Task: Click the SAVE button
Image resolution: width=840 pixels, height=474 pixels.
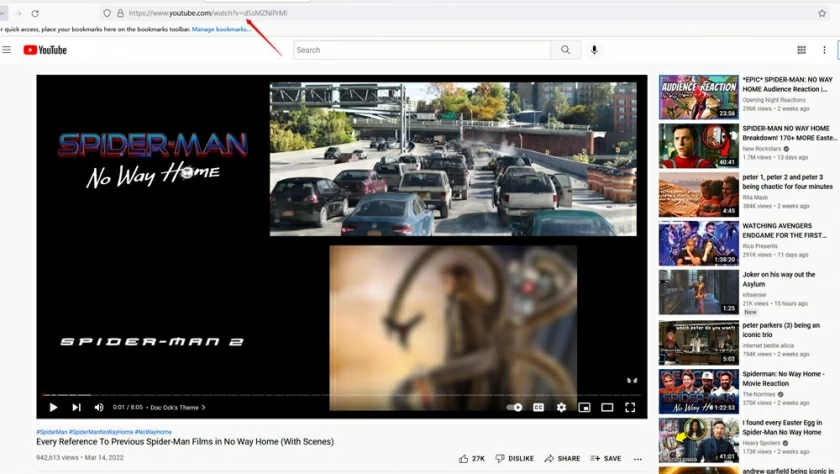Action: point(606,458)
